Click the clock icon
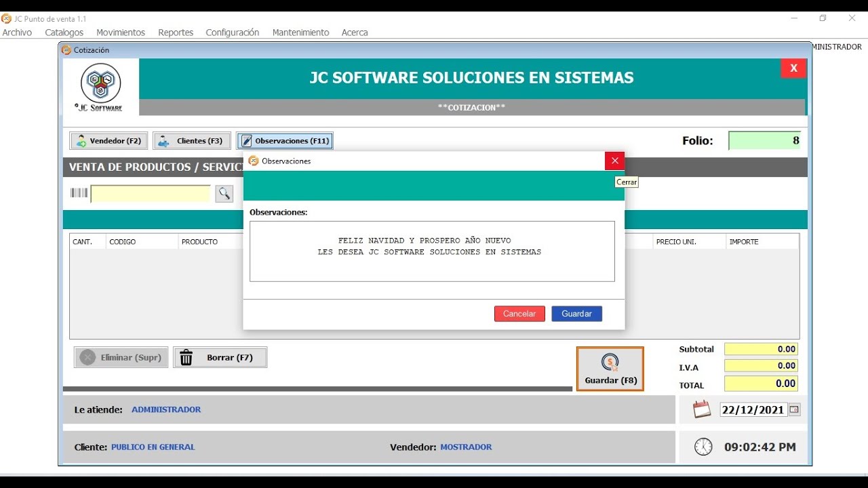The width and height of the screenshot is (868, 488). click(x=703, y=447)
